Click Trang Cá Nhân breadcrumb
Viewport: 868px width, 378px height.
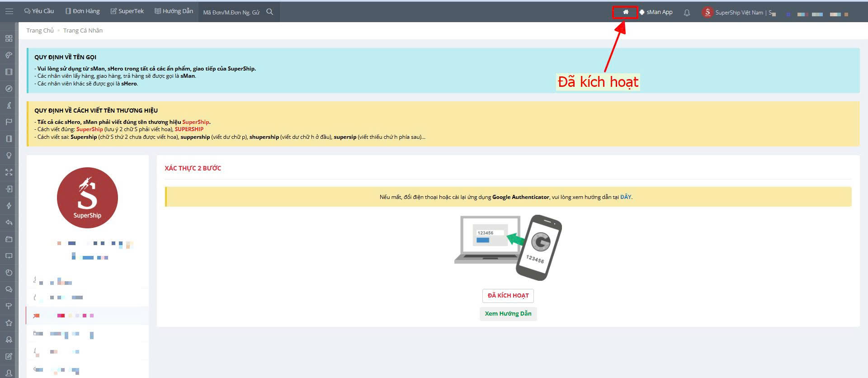(x=83, y=30)
